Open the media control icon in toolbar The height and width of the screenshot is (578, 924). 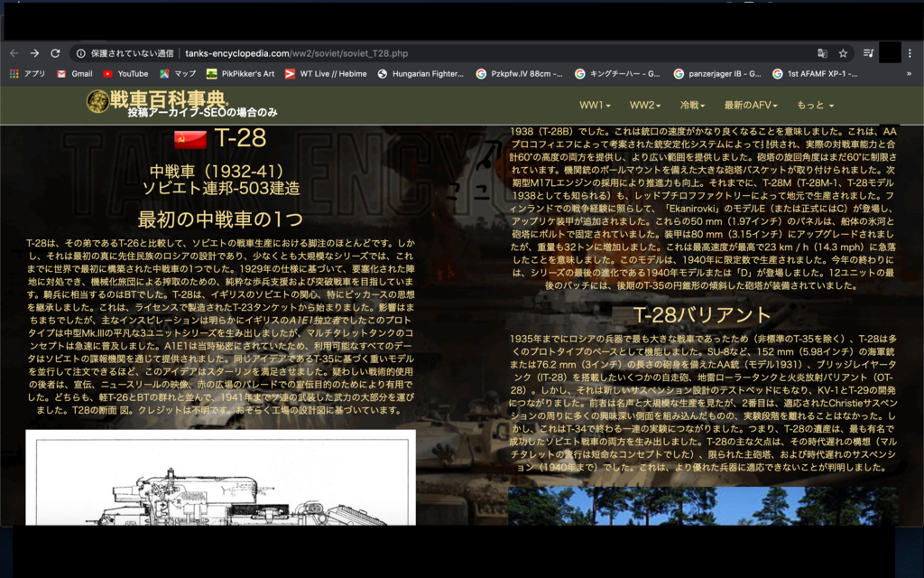pos(868,53)
